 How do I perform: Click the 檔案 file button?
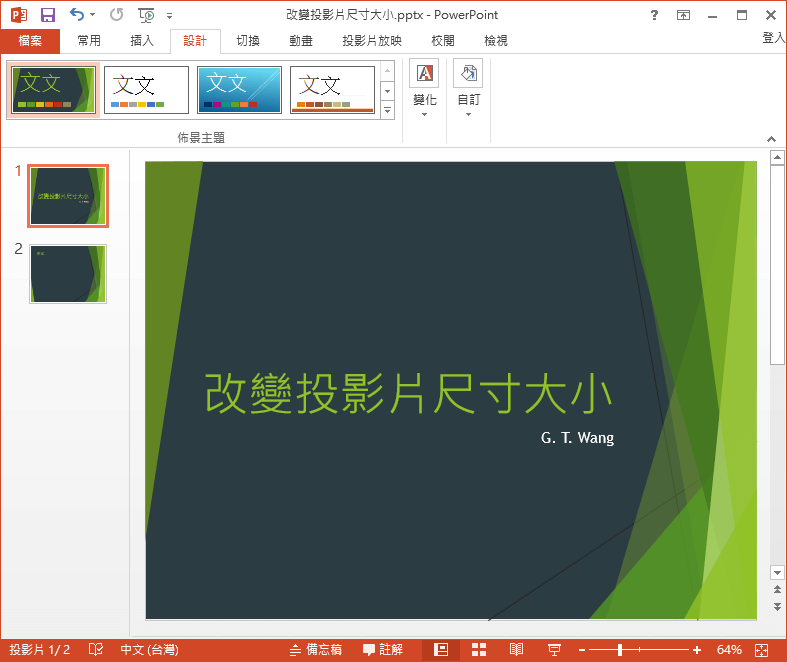[30, 41]
